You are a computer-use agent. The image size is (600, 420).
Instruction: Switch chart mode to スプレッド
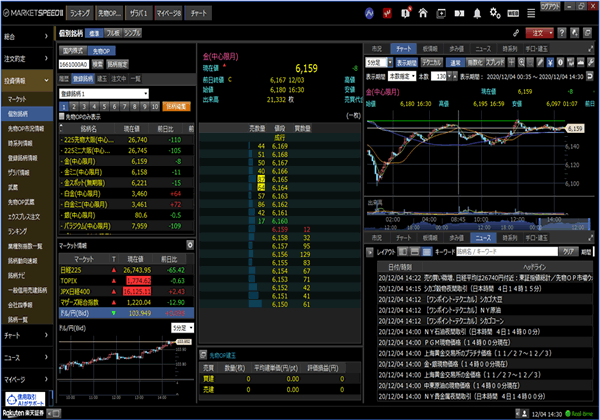495,62
